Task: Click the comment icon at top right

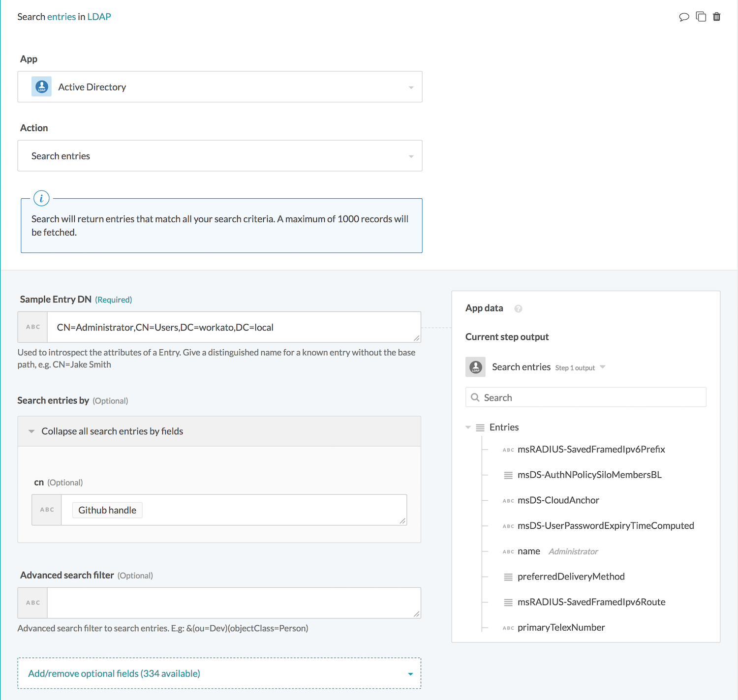Action: click(x=684, y=16)
